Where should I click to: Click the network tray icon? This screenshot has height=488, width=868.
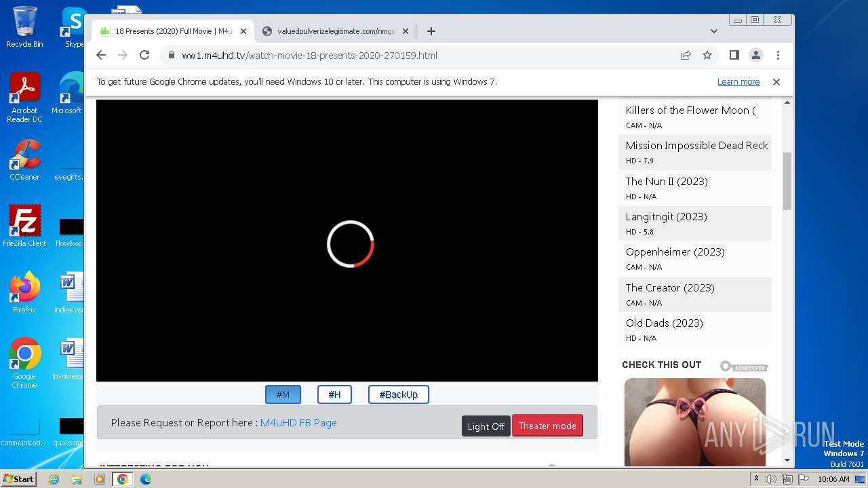(787, 479)
